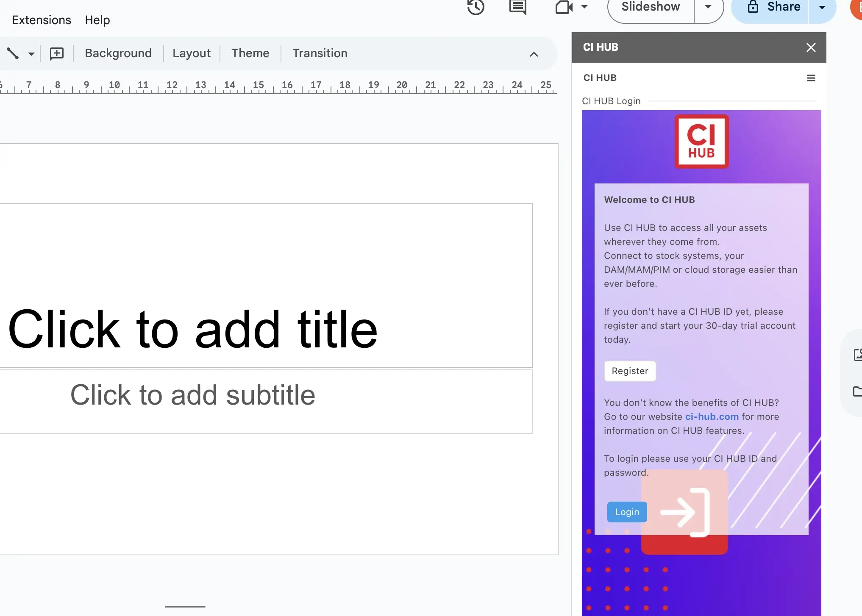
Task: Click the video camera meeting icon
Action: pos(564,7)
